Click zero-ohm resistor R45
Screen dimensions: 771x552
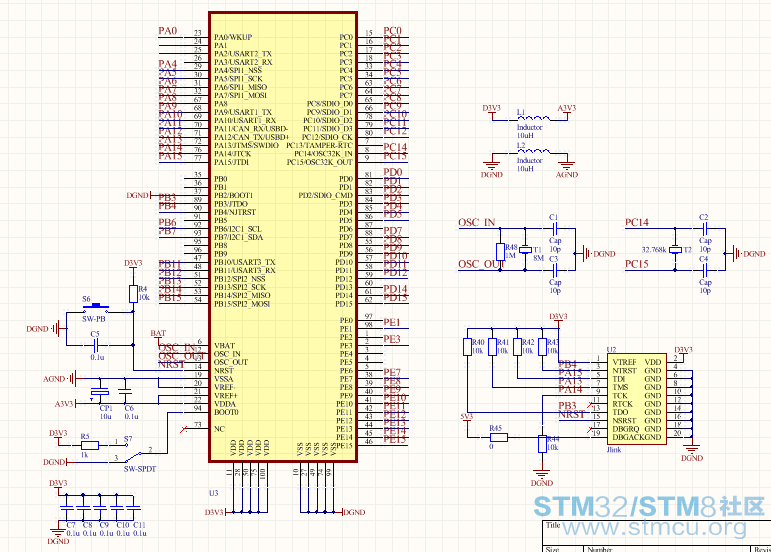tap(499, 437)
